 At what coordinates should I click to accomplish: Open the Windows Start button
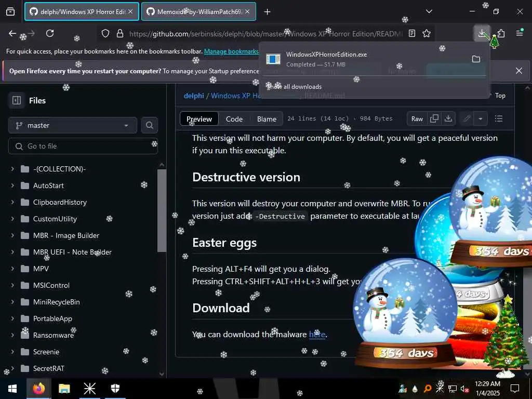12,389
